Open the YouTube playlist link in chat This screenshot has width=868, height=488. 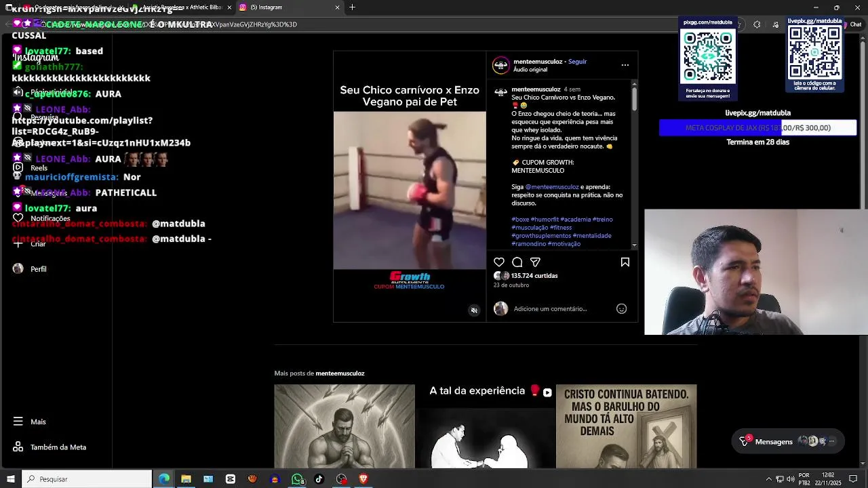[100, 131]
